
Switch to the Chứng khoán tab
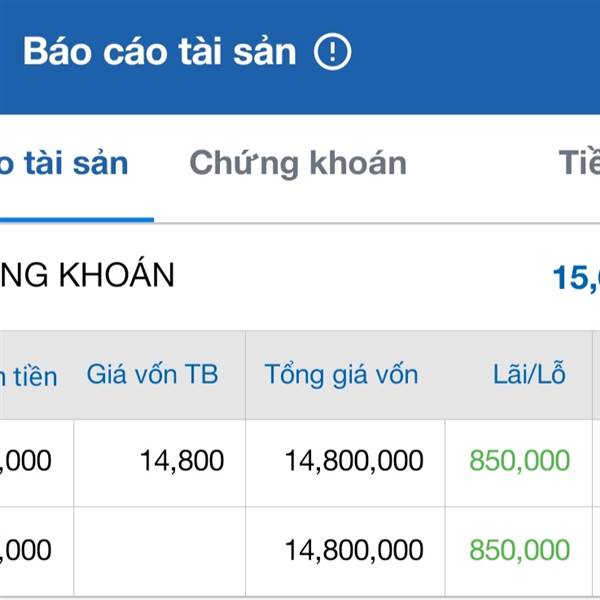click(298, 163)
